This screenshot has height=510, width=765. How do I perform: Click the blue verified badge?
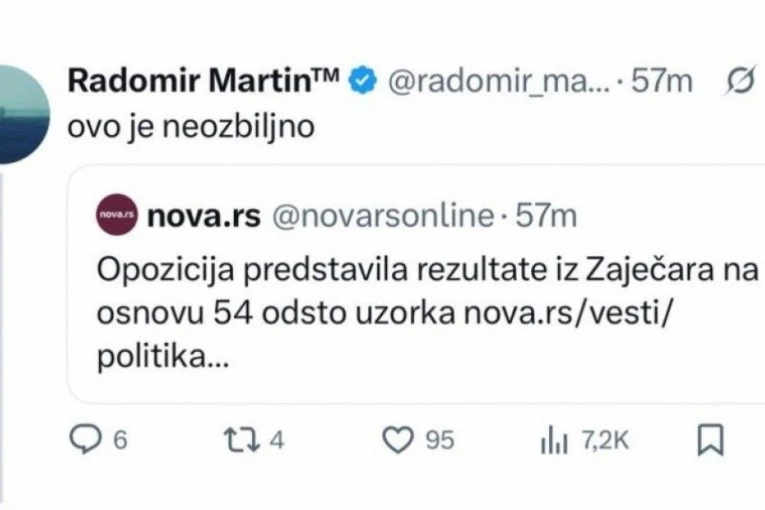click(x=361, y=83)
